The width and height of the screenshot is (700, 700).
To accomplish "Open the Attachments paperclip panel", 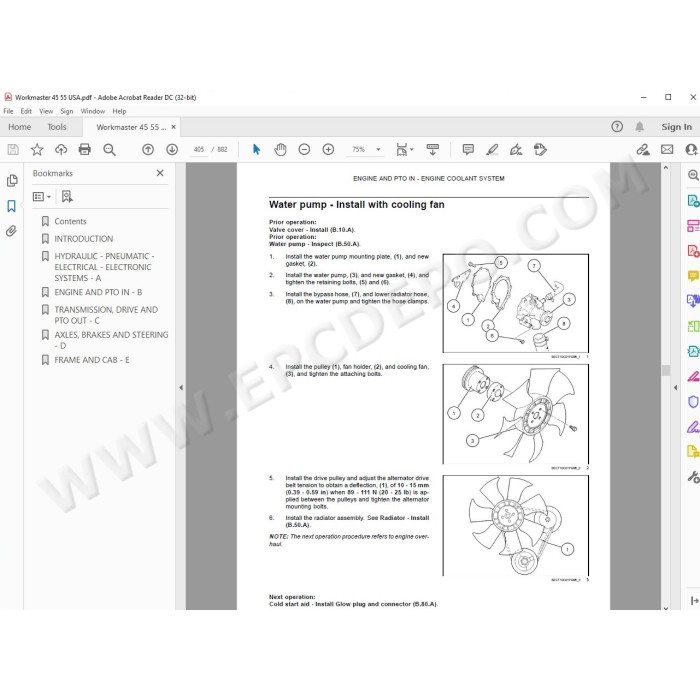I will point(12,231).
